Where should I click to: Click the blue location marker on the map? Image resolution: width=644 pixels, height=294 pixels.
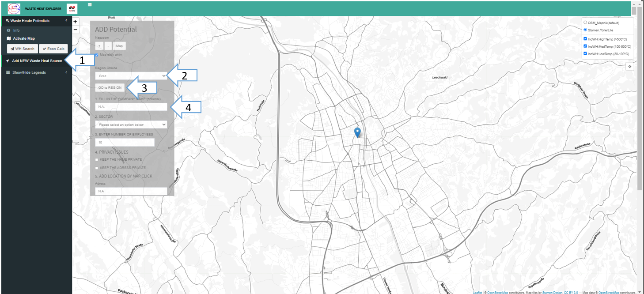click(358, 132)
